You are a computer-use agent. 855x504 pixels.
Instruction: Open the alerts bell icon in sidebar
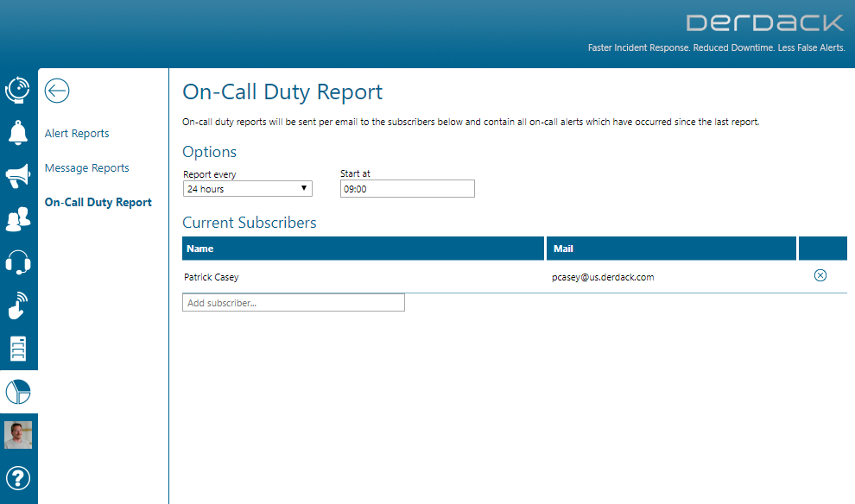point(18,132)
